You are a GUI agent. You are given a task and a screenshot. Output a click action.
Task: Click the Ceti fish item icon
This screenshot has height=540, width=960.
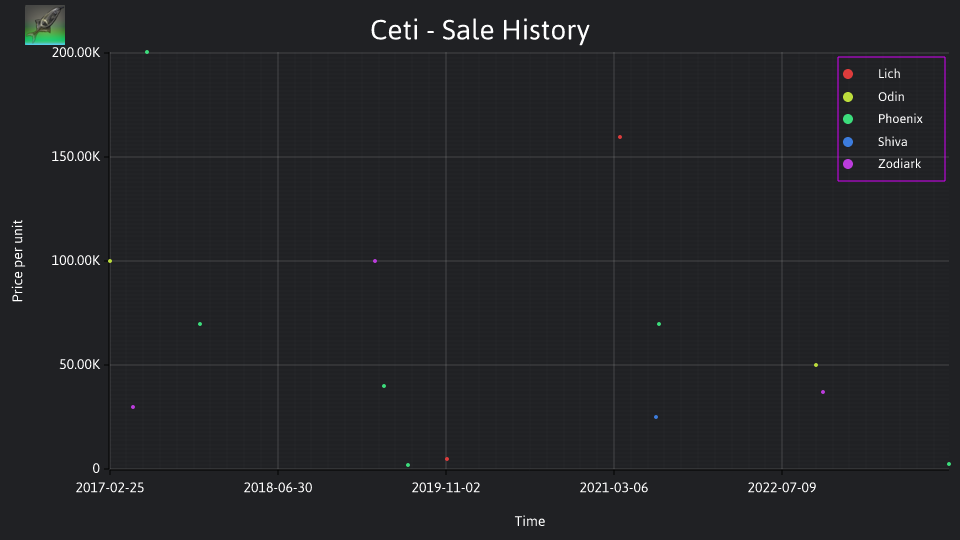[45, 25]
